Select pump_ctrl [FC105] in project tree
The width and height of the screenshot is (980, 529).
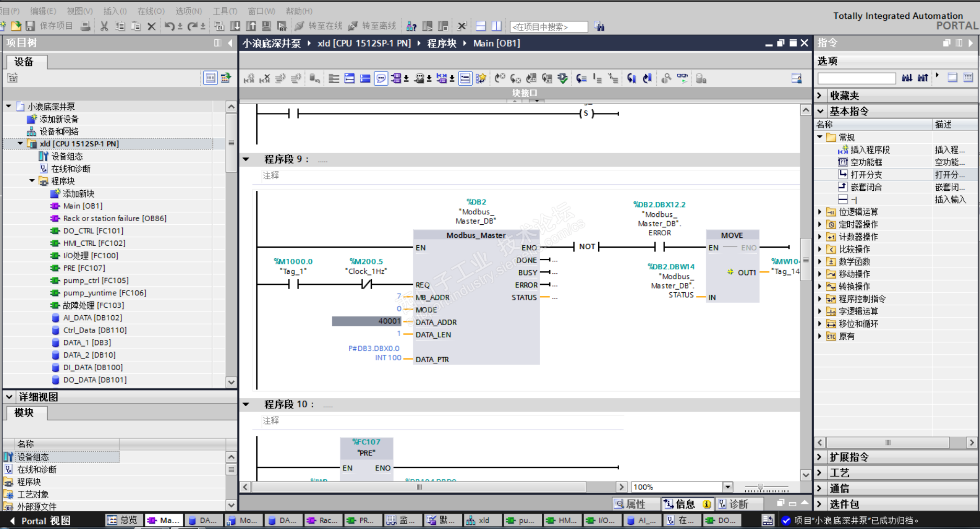96,281
